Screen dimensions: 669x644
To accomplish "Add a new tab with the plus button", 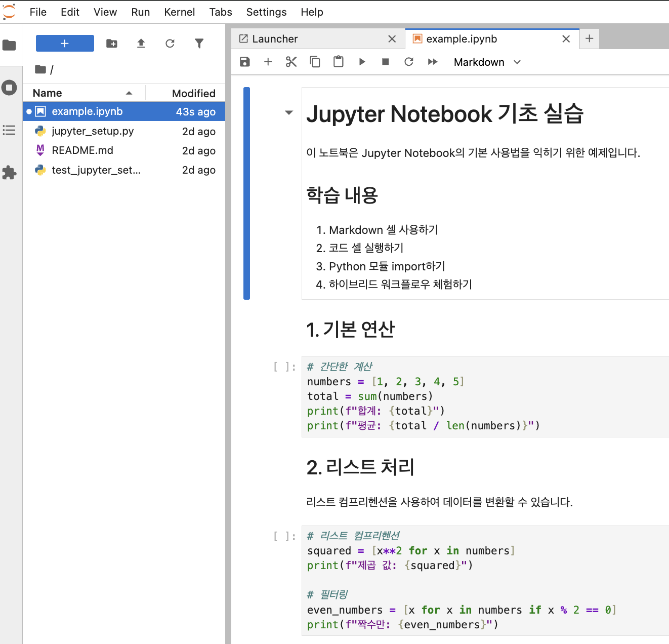I will point(590,38).
